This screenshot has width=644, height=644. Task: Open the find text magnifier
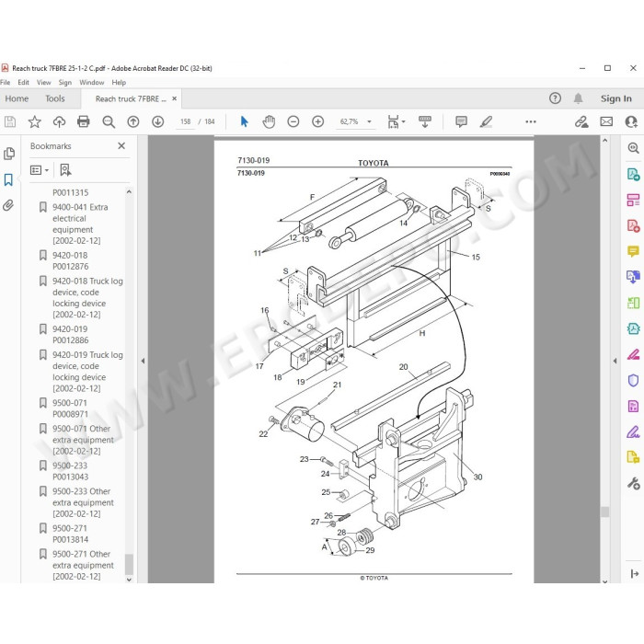(109, 121)
